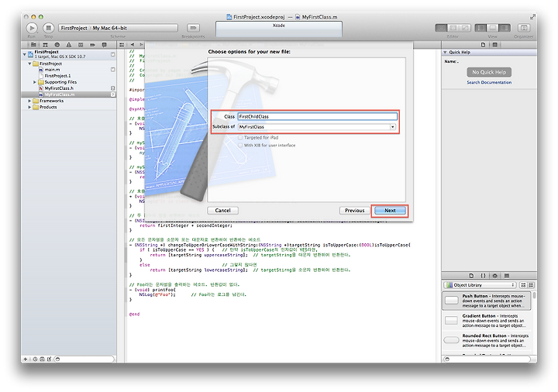Show the File inspector tab
The image size is (558, 392).
click(x=483, y=45)
